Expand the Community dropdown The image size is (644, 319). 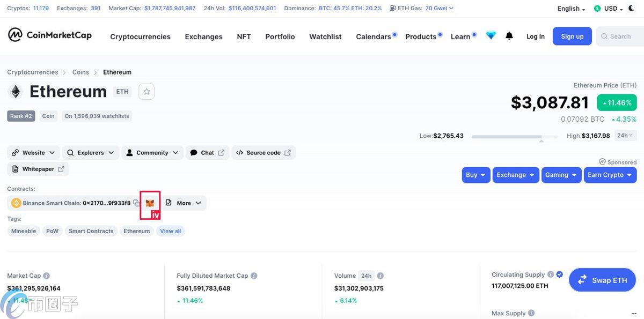152,153
